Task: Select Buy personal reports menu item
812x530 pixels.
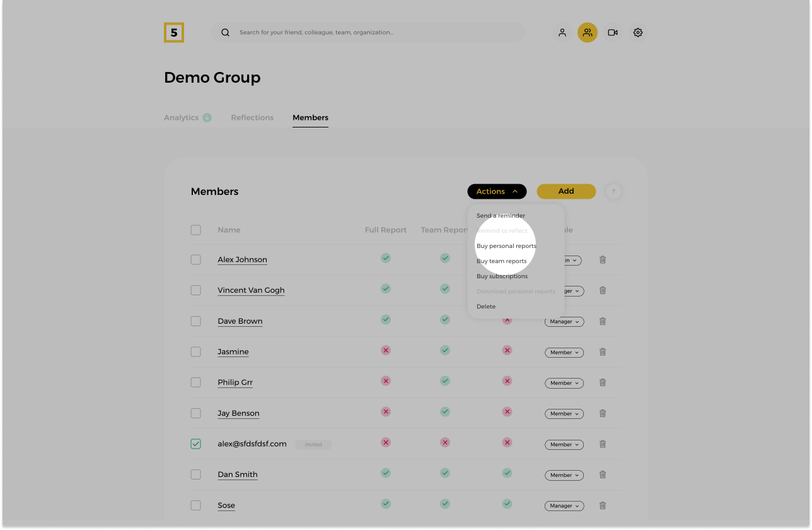Action: pos(506,246)
